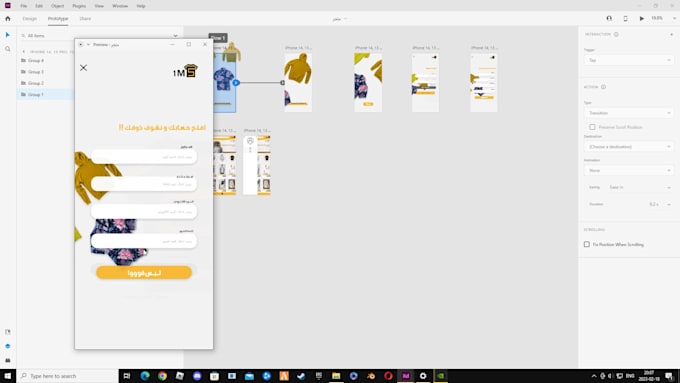Open the recording options arrow in Preview window
Image resolution: width=680 pixels, height=383 pixels.
pyautogui.click(x=88, y=44)
